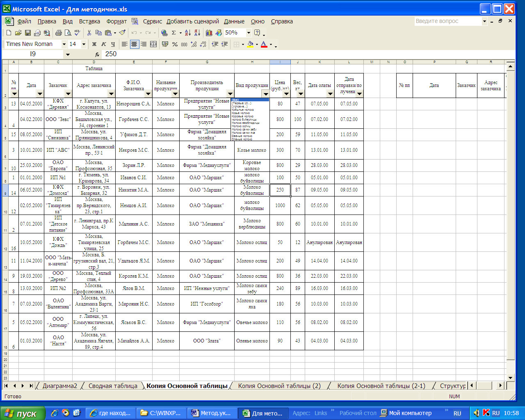Copy selection via the toolbar copy icon
This screenshot has height=420, width=525.
[x=98, y=33]
